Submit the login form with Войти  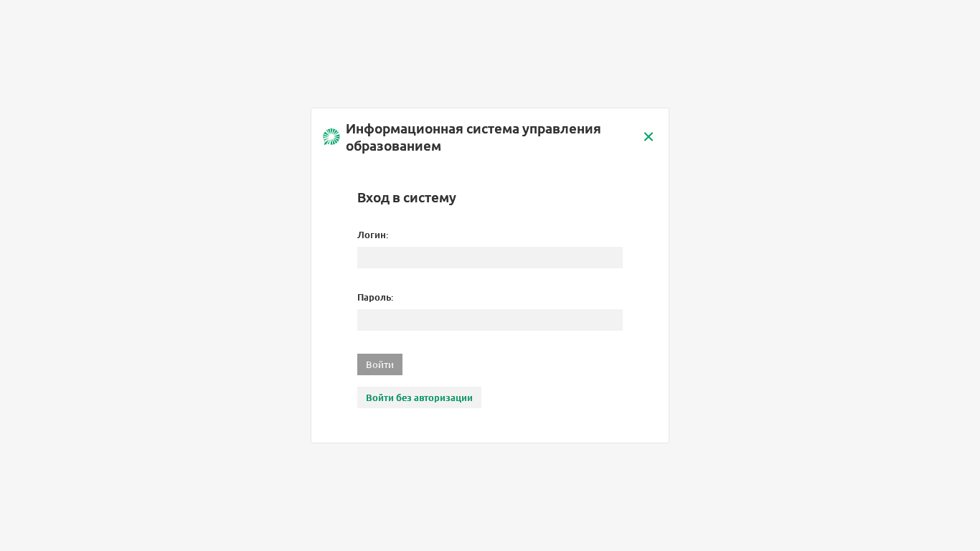click(380, 364)
